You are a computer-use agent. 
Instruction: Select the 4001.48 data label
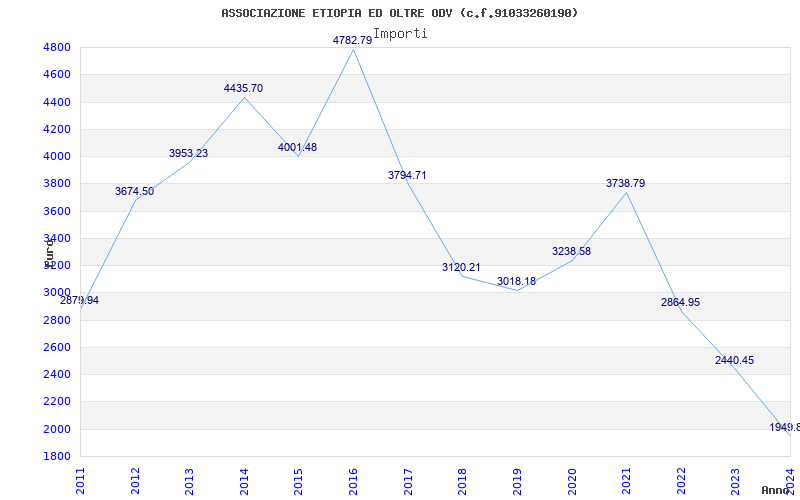(x=297, y=147)
